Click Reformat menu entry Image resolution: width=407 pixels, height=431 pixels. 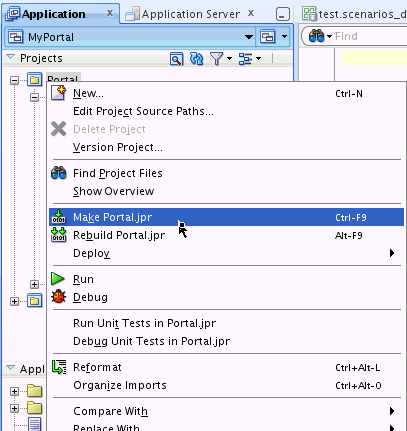coord(226,367)
